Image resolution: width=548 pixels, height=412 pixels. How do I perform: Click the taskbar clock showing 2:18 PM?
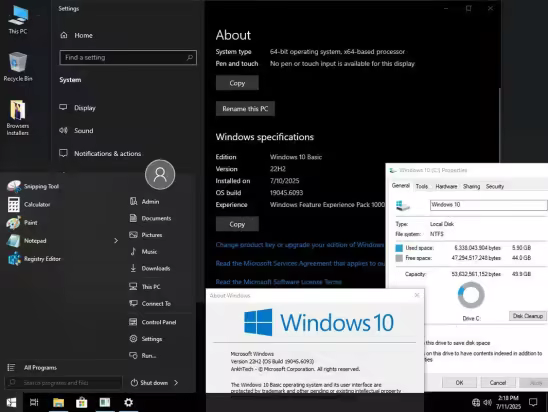pos(509,402)
